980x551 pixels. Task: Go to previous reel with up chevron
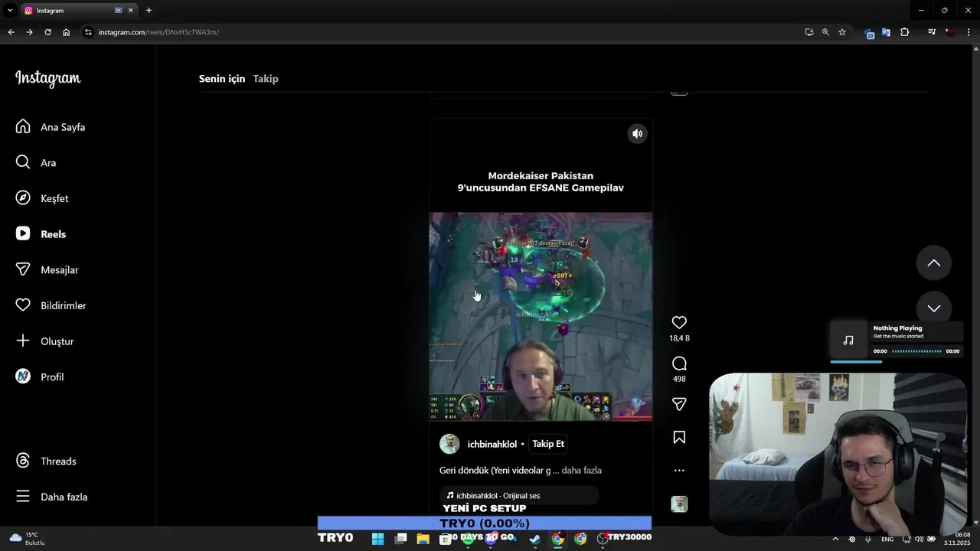(934, 262)
